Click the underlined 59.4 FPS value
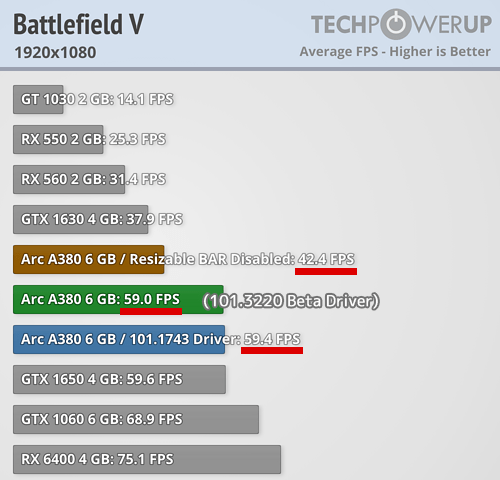The width and height of the screenshot is (500, 480). (x=272, y=339)
